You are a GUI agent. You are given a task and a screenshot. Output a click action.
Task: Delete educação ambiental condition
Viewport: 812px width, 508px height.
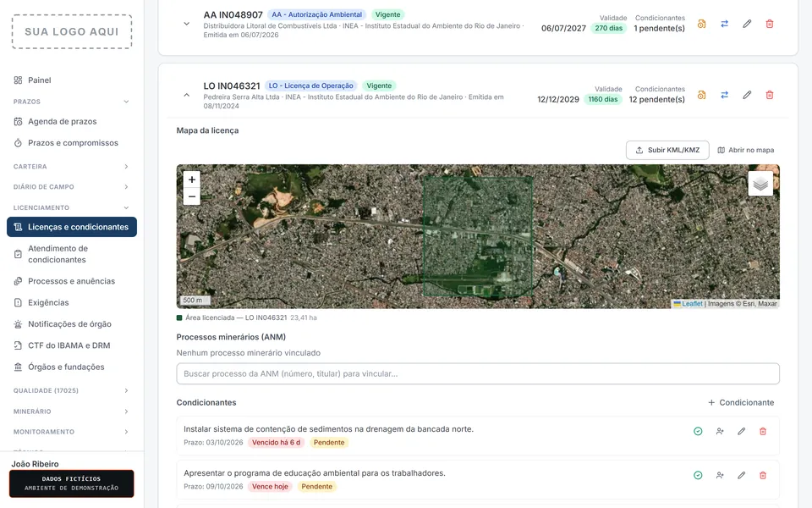(763, 475)
